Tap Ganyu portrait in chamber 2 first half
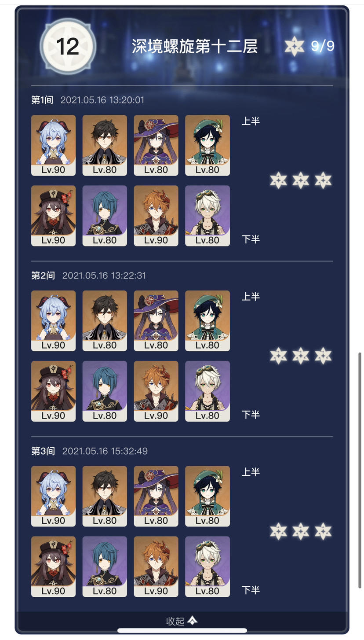 click(53, 321)
